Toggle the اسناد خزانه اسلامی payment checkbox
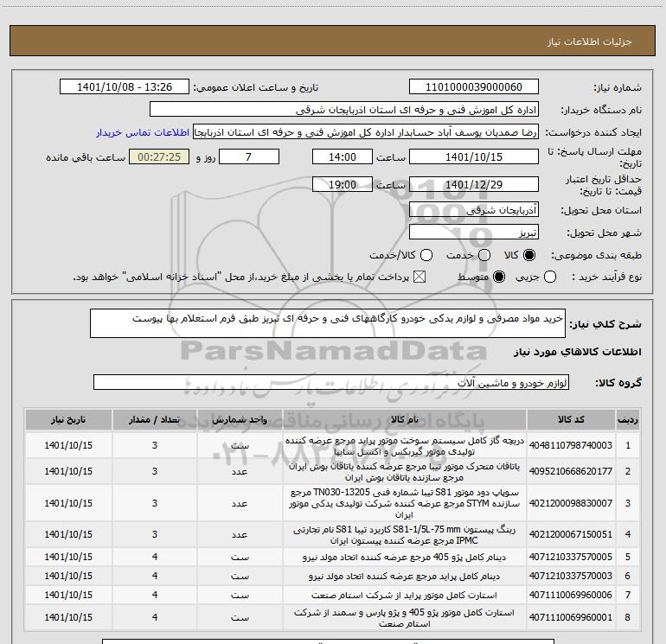666x644 pixels. coord(419,277)
